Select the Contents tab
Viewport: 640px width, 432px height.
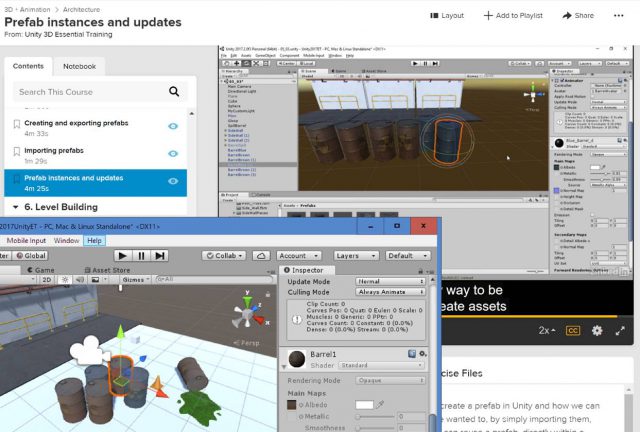click(28, 66)
